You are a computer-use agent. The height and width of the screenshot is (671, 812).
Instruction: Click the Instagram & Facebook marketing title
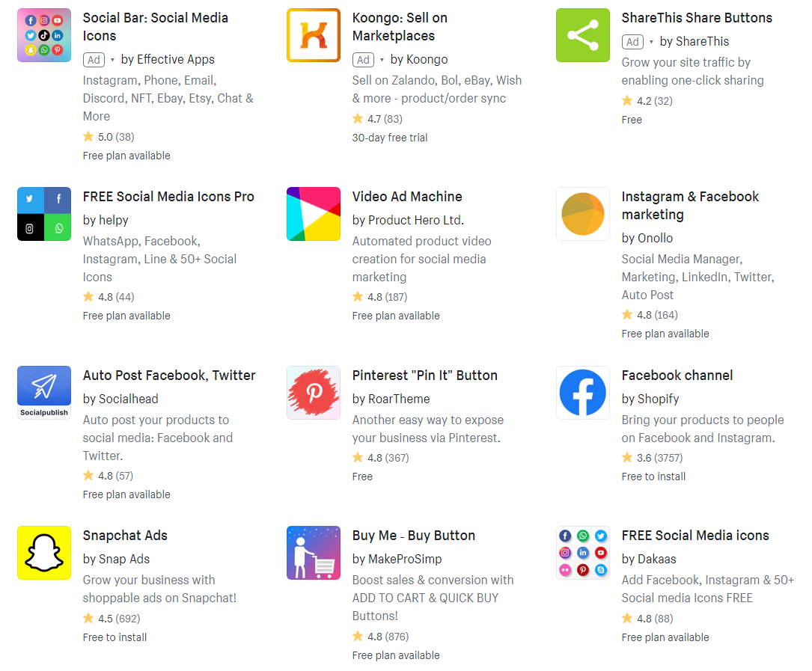[690, 206]
